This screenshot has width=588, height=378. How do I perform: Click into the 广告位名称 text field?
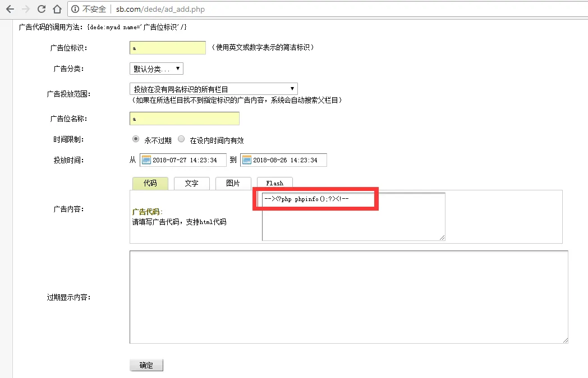[x=184, y=119]
